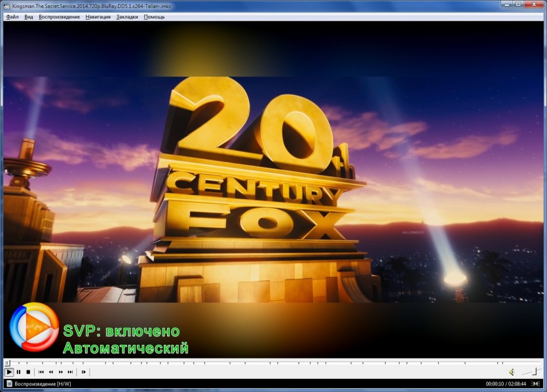Screen dimensions: 547x392
Task: Maximize the player window
Action: pyautogui.click(x=518, y=4)
